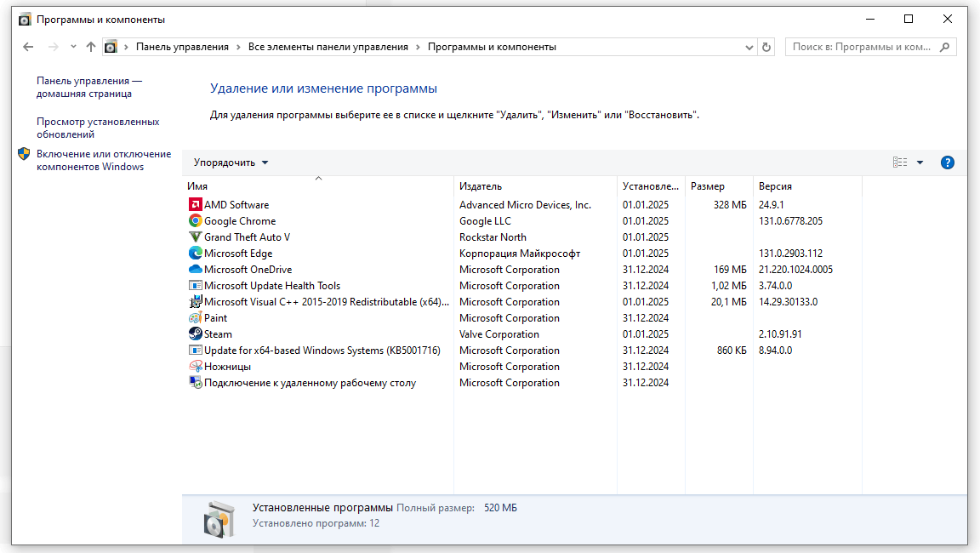This screenshot has height=553, width=980.
Task: Click Valve Corporation publisher cell
Action: coord(499,334)
